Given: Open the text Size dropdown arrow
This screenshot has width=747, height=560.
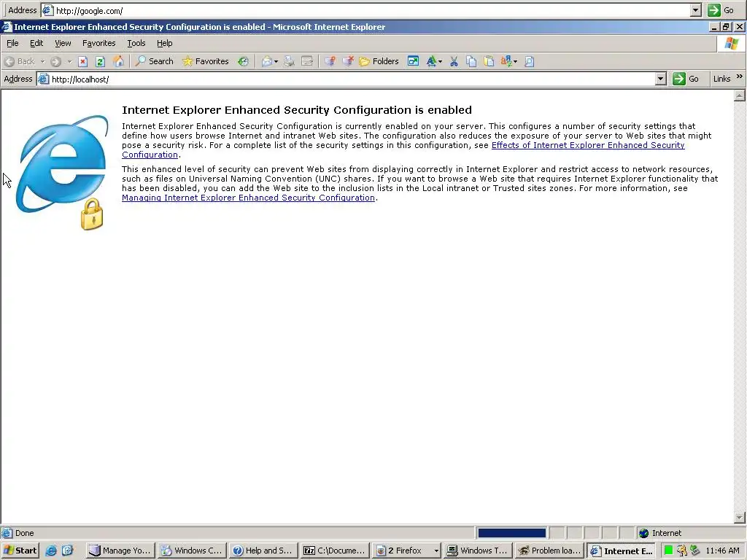Looking at the screenshot, I should (440, 61).
